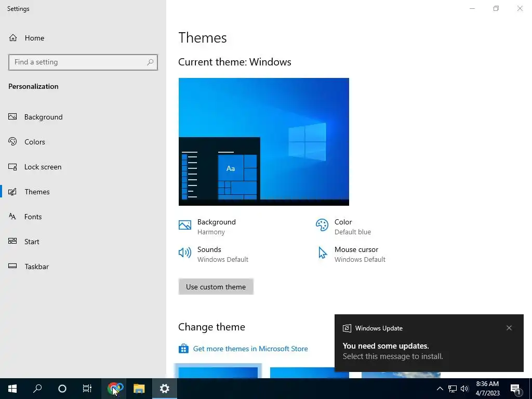This screenshot has width=532, height=399.
Task: Go to Settings Home
Action: tap(26, 38)
